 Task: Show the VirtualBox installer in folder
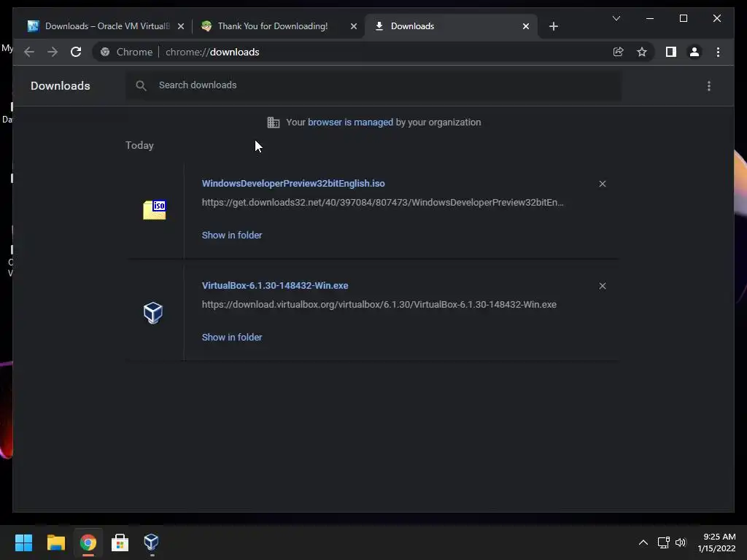(231, 337)
